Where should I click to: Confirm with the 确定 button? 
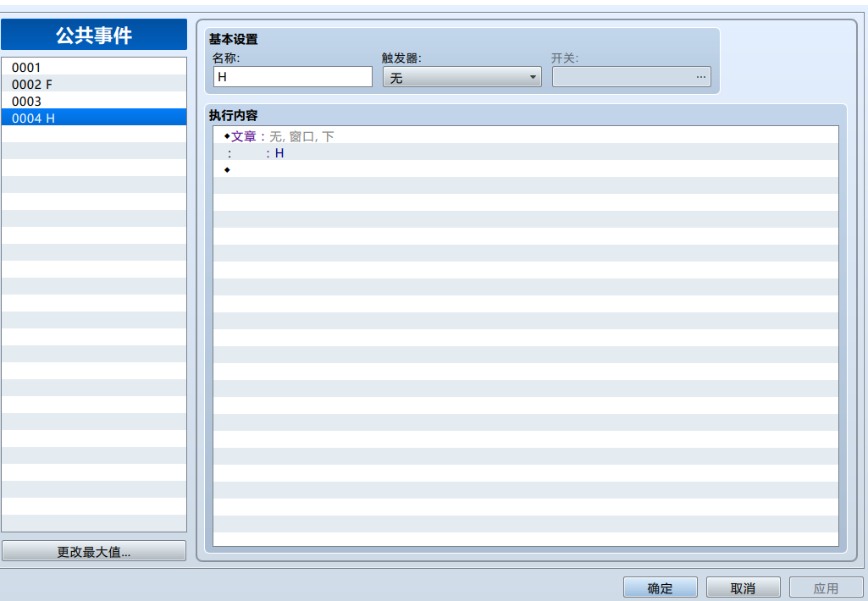(661, 587)
